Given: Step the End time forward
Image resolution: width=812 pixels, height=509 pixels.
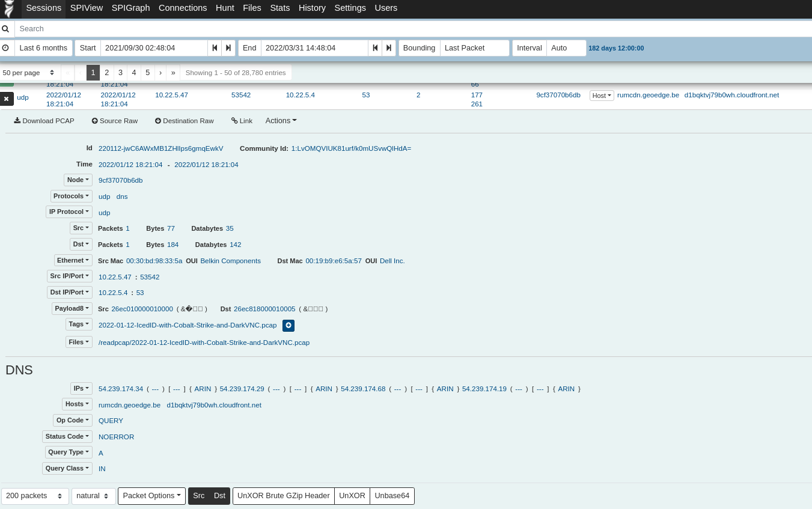Looking at the screenshot, I should tap(389, 48).
